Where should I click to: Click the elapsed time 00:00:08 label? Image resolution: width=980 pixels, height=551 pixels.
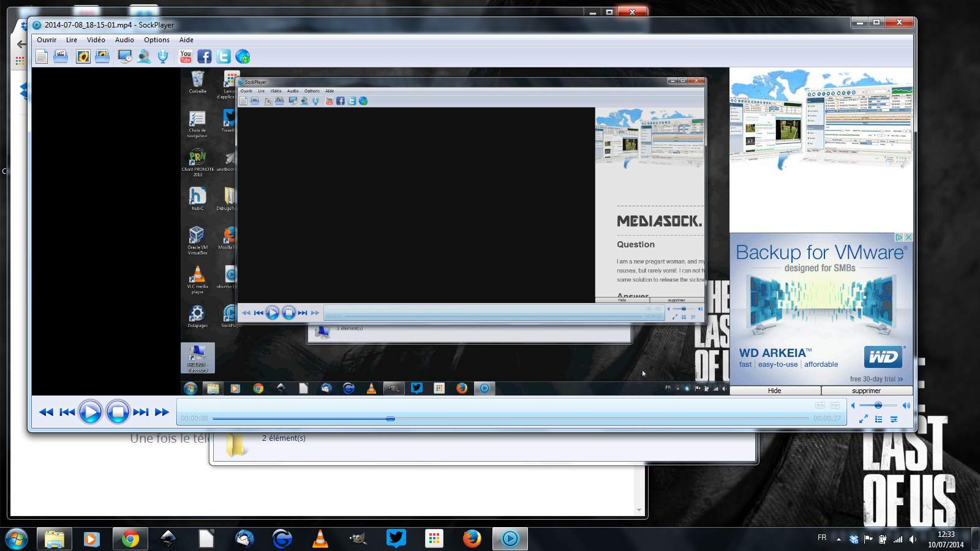point(194,418)
